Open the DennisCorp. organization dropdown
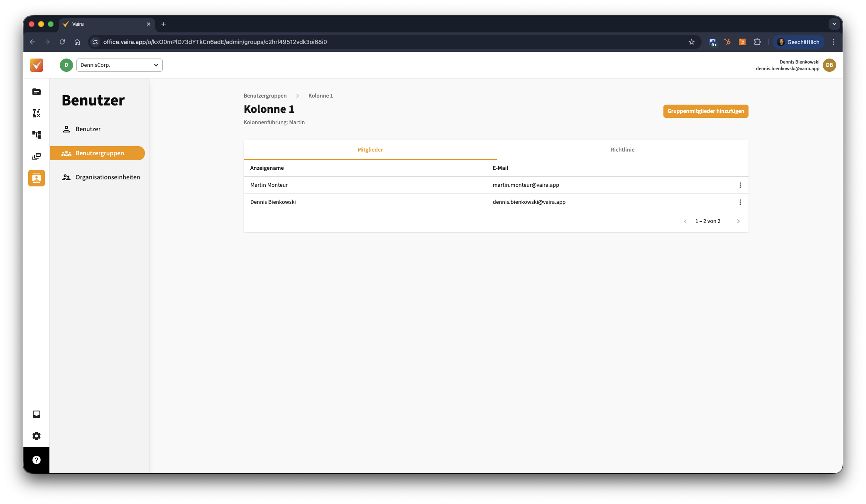 coord(120,65)
